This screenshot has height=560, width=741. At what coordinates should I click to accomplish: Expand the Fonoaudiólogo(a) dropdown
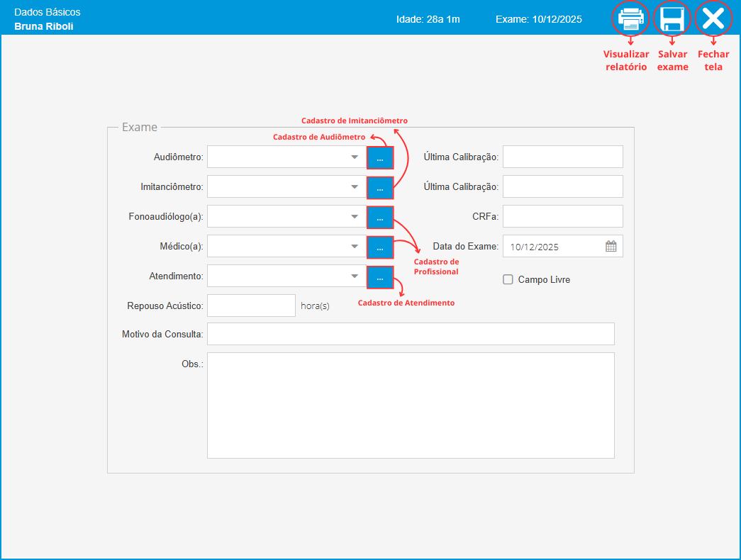click(355, 217)
